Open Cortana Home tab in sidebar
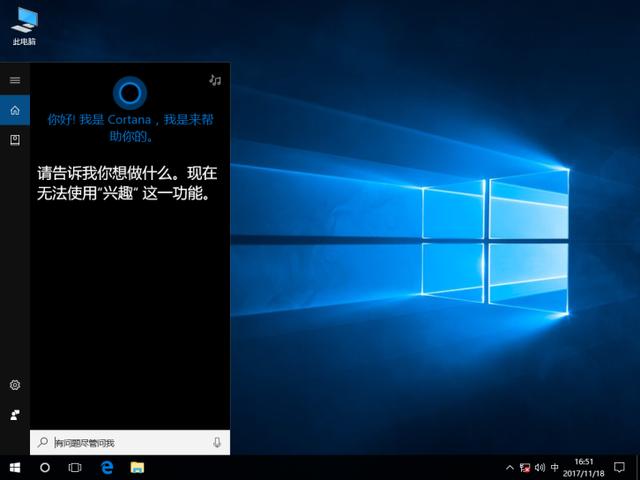This screenshot has height=480, width=640. (x=15, y=110)
